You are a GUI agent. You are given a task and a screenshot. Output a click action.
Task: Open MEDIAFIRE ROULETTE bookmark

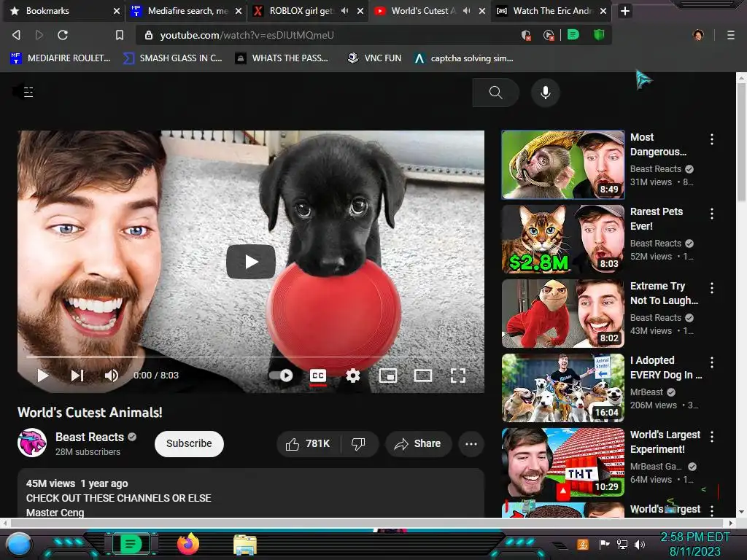point(61,58)
